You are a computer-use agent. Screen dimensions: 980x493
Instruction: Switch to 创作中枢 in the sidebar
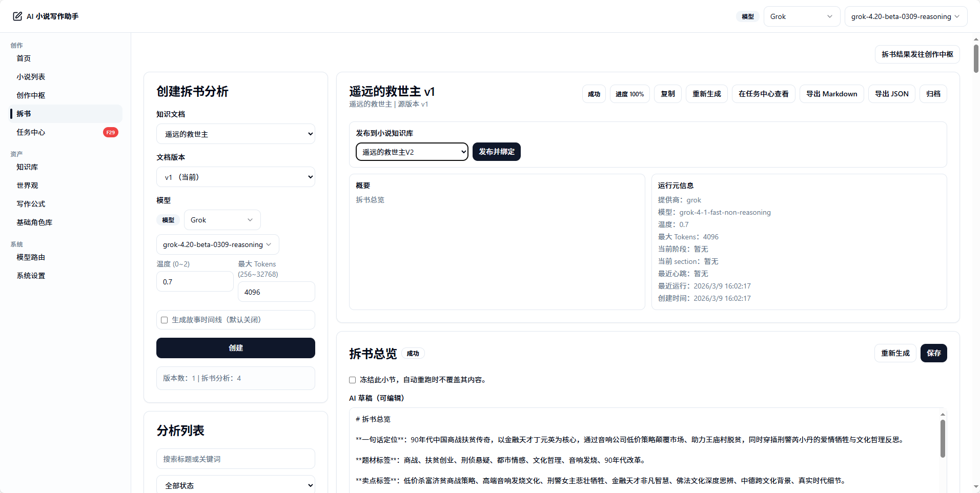coord(31,95)
